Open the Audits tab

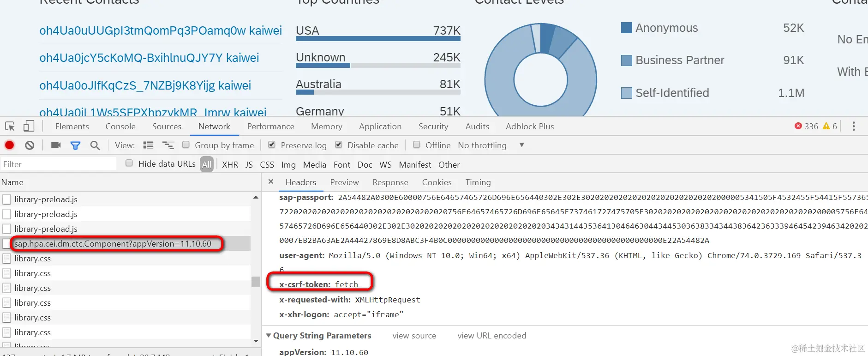[477, 127]
